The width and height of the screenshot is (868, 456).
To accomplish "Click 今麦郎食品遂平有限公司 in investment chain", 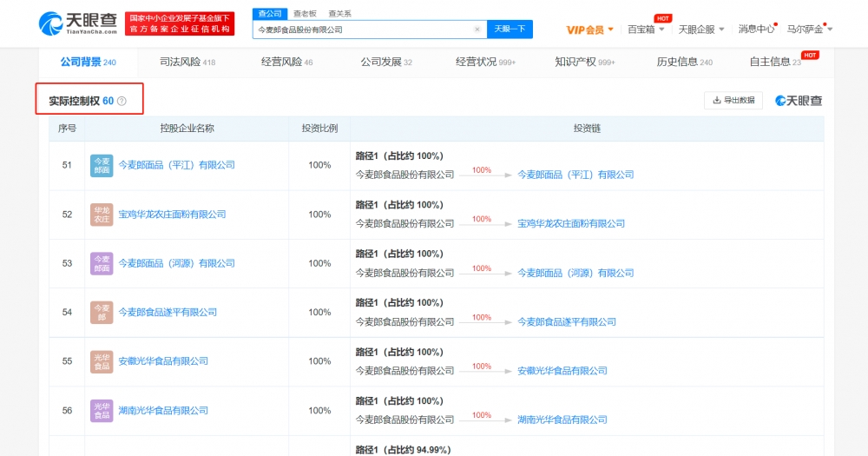I will click(567, 322).
